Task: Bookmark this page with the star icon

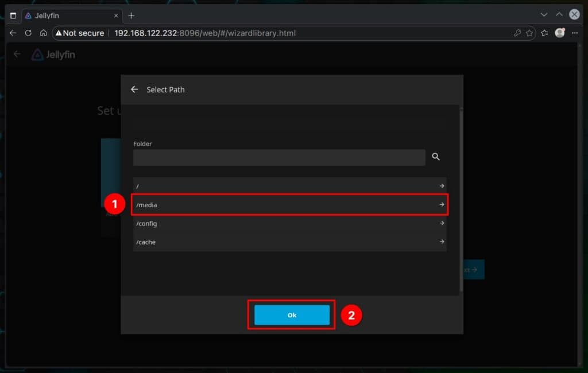Action: coord(529,33)
